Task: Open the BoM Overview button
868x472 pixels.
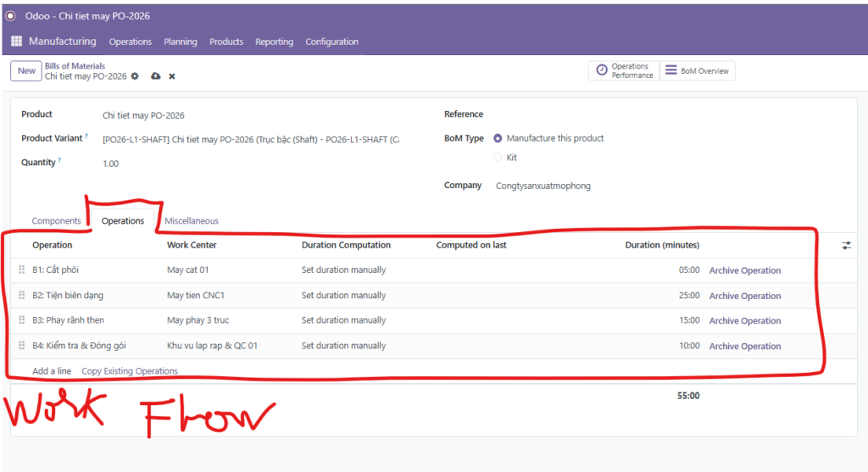Action: (697, 71)
